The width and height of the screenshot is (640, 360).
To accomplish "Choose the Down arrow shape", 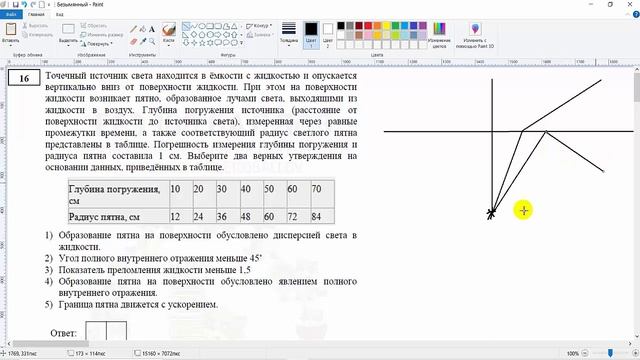I will [186, 42].
